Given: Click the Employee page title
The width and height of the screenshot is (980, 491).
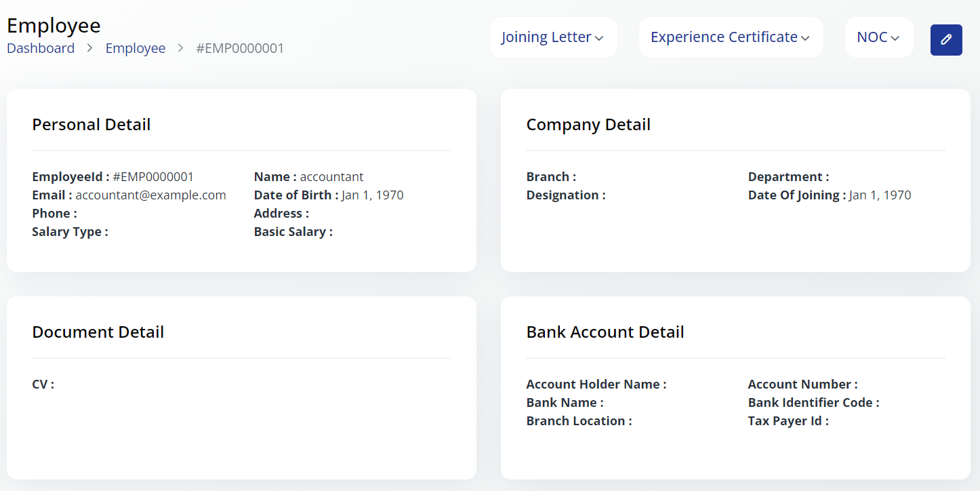Looking at the screenshot, I should point(54,26).
